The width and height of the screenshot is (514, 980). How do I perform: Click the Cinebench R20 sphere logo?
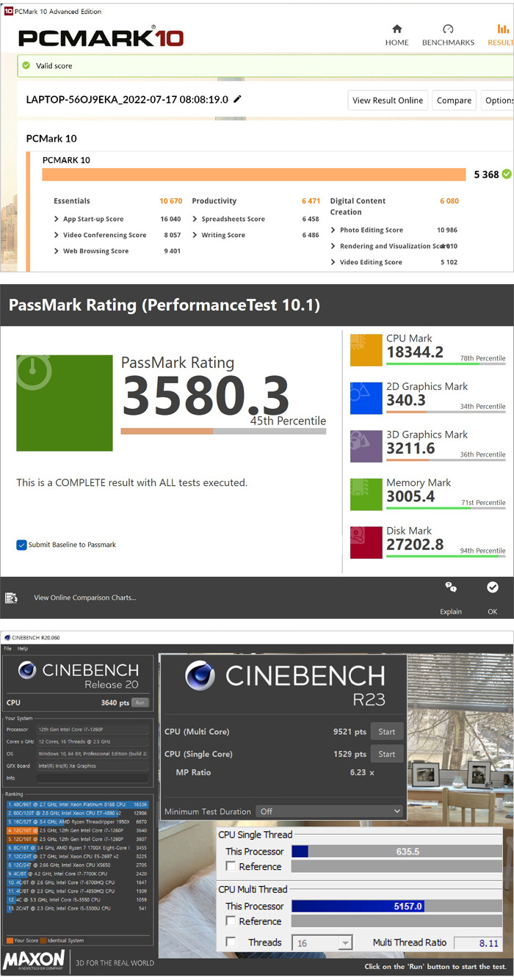[28, 670]
